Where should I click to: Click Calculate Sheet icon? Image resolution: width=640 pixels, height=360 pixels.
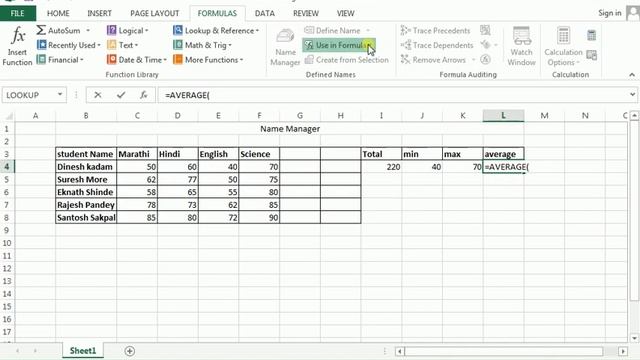click(x=591, y=55)
